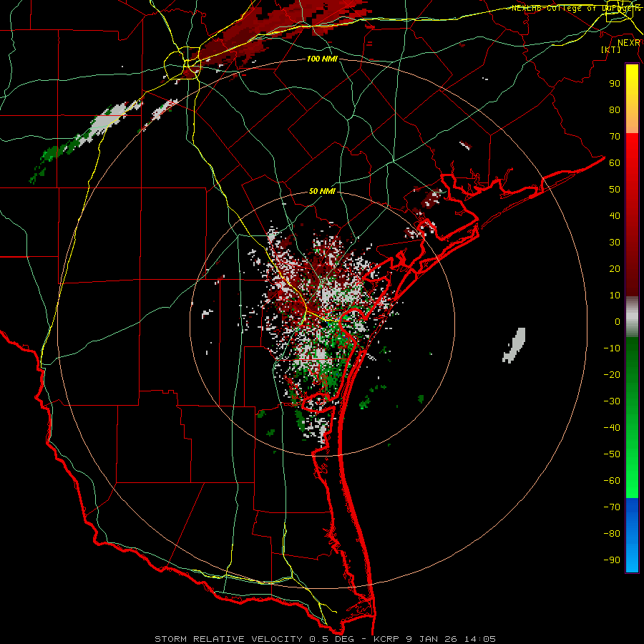Click the 30 value on velocity scale
This screenshot has height=644, width=644.
pyautogui.click(x=615, y=243)
